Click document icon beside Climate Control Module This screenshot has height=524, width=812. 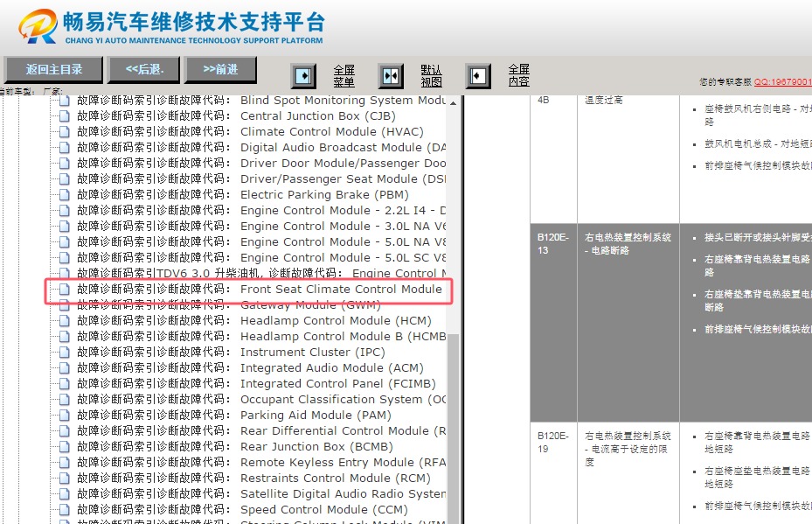64,132
